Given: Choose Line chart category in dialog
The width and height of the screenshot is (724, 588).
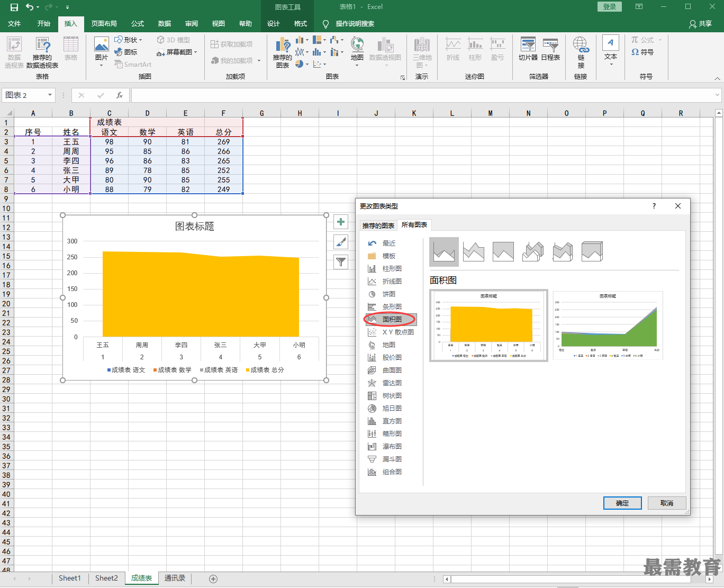Looking at the screenshot, I should [392, 282].
